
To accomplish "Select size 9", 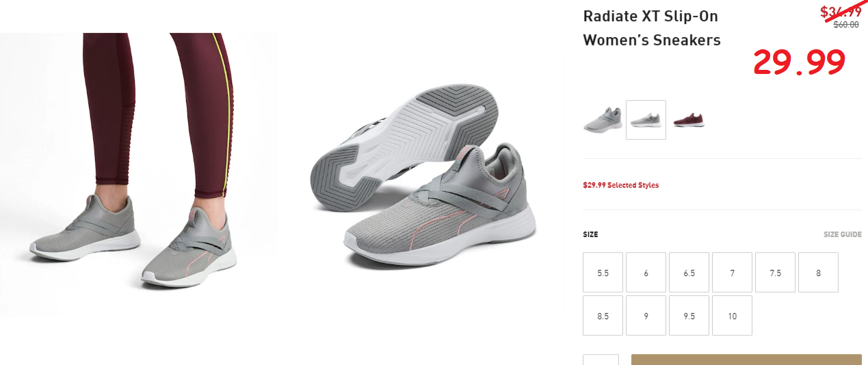I will (646, 316).
